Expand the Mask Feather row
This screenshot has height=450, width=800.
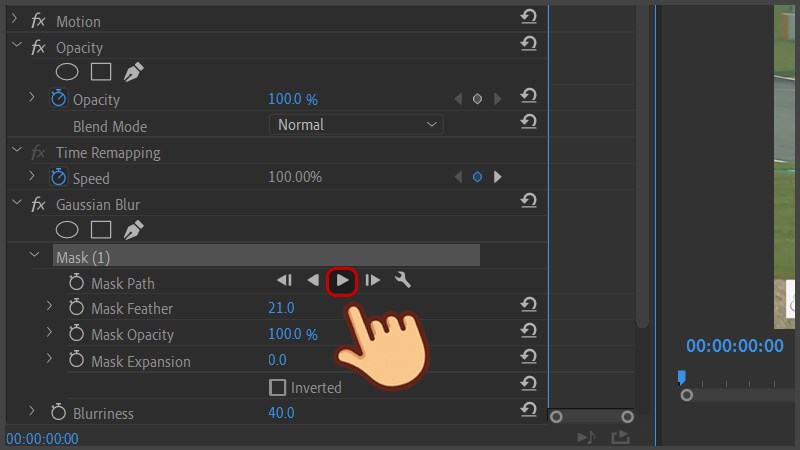coord(49,306)
